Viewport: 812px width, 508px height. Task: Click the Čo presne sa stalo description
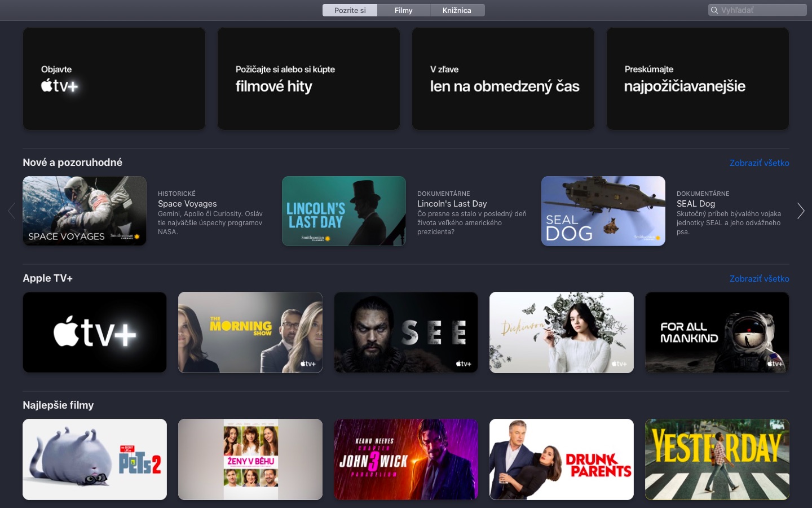[471, 223]
